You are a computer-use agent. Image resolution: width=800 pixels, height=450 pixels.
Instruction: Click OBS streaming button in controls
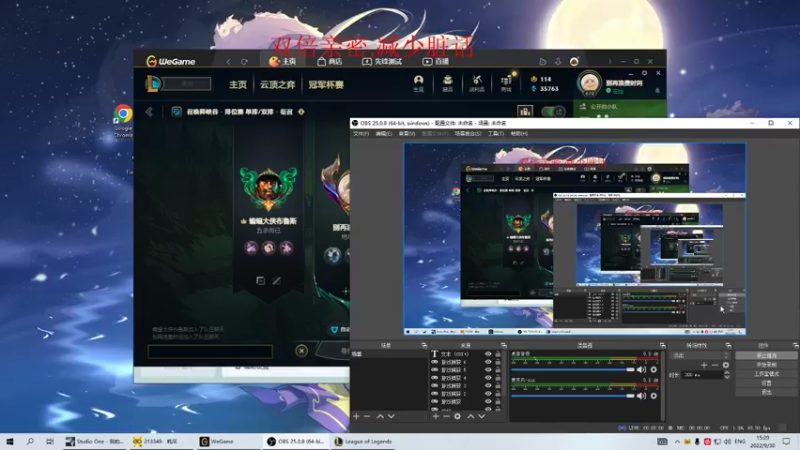pyautogui.click(x=766, y=356)
